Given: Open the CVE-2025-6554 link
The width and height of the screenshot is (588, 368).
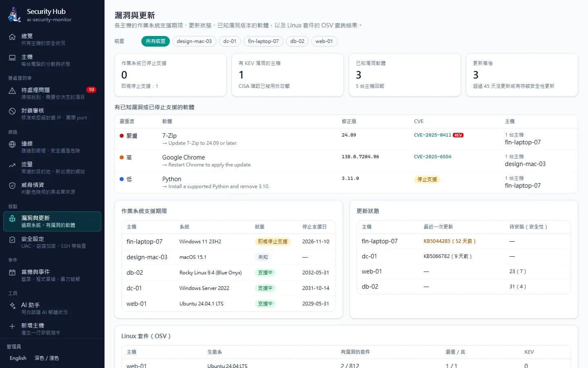Looking at the screenshot, I should coord(432,157).
